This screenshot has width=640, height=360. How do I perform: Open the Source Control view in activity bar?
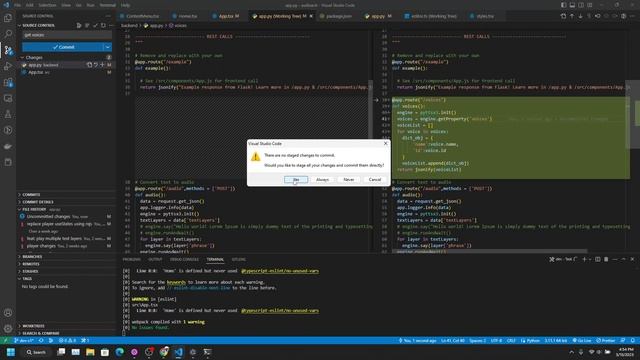(8, 50)
